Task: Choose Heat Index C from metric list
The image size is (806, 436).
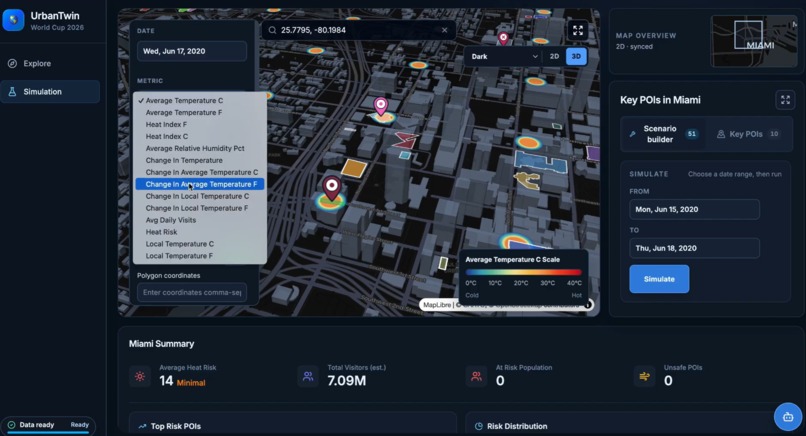Action: click(199, 136)
